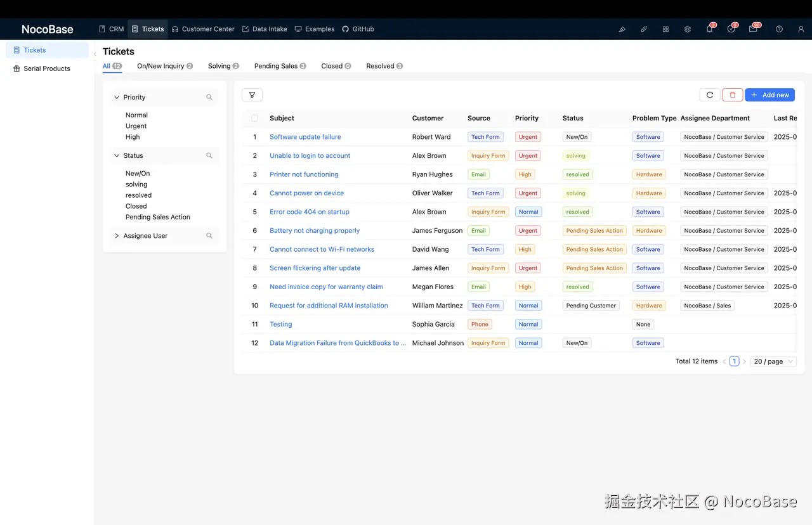The height and width of the screenshot is (525, 812).
Task: Click the Add new button
Action: (x=769, y=94)
